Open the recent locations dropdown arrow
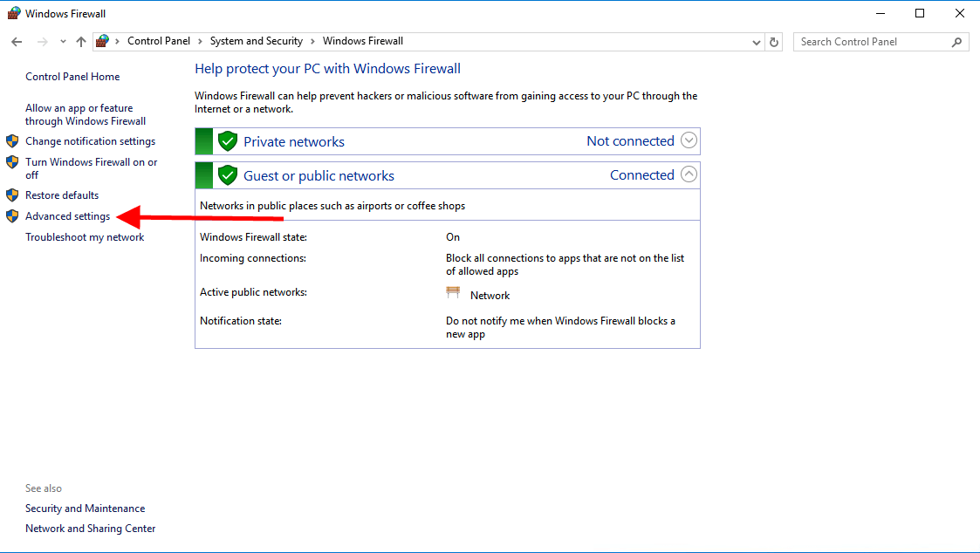 click(63, 42)
